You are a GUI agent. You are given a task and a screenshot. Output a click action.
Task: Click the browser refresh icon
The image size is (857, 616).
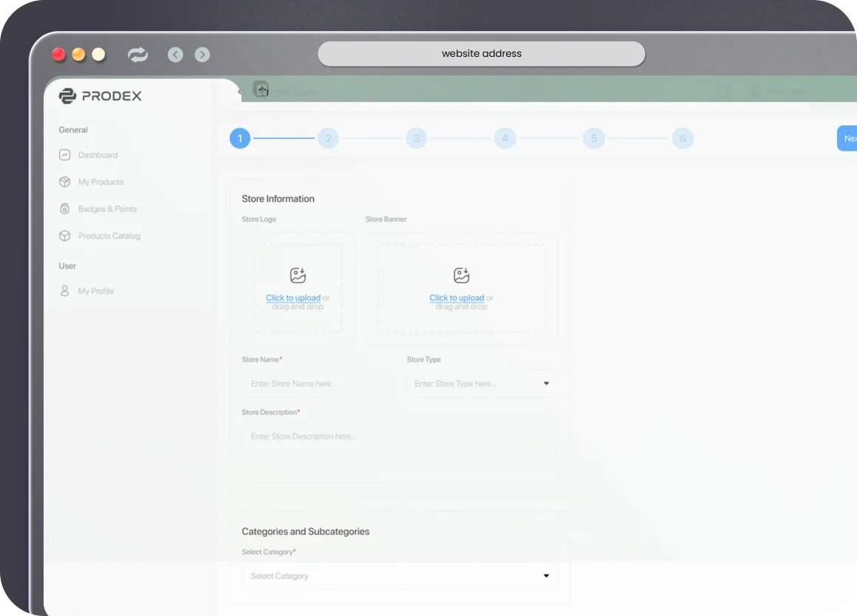[137, 55]
